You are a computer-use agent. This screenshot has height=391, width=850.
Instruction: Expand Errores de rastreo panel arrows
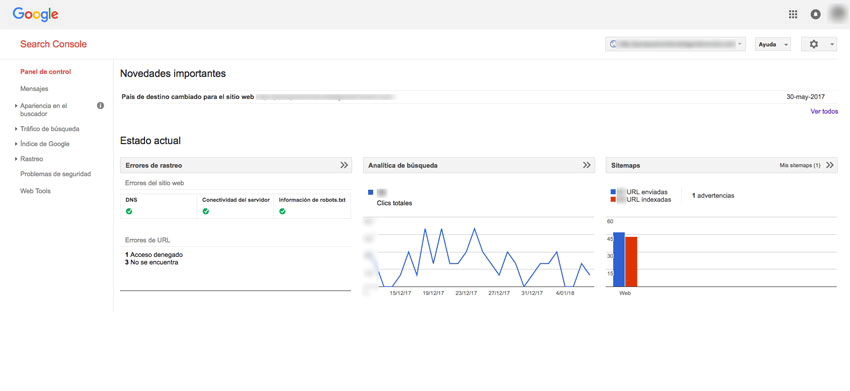344,165
